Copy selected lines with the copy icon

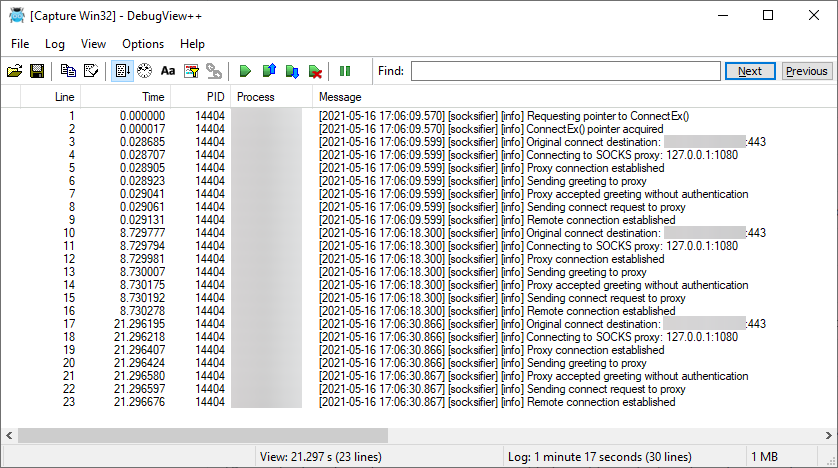(68, 71)
